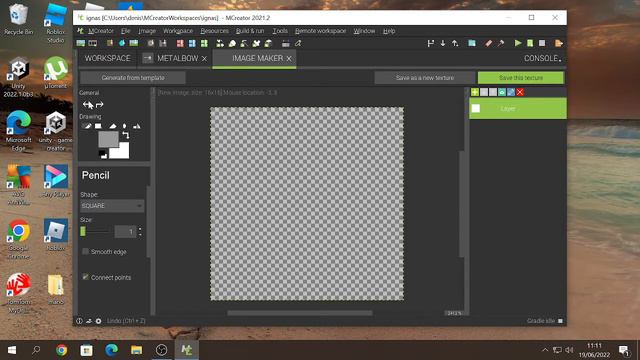Select the Layer entry in layers panel
Viewport: 640px width, 360px height.
pos(518,109)
